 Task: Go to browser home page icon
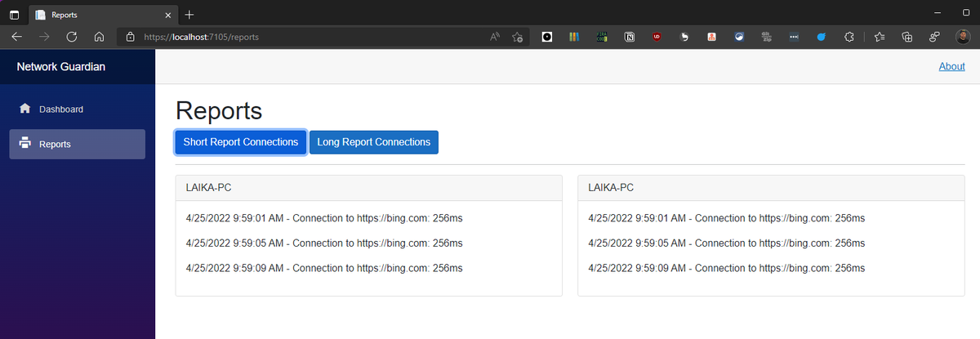99,37
